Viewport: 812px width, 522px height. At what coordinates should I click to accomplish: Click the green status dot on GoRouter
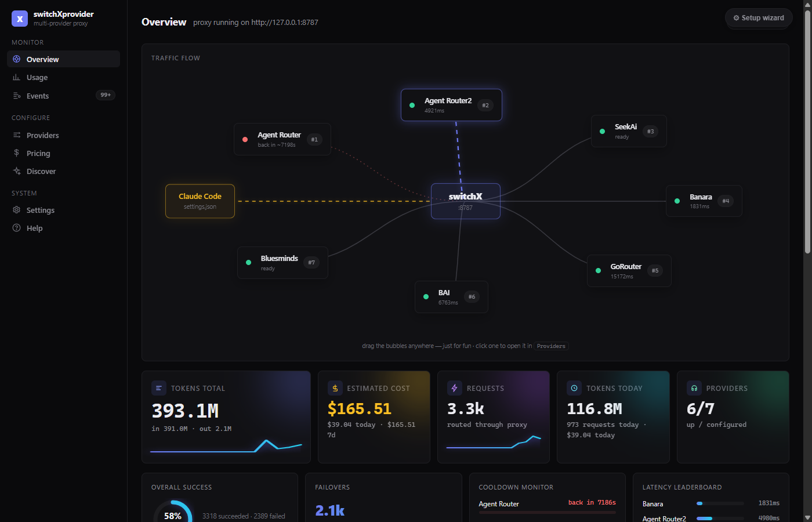click(598, 271)
